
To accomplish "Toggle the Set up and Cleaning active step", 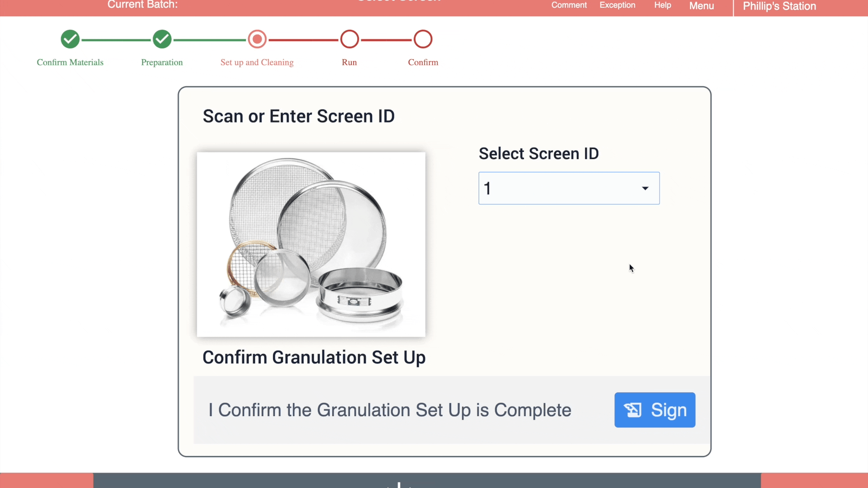I will tap(257, 39).
